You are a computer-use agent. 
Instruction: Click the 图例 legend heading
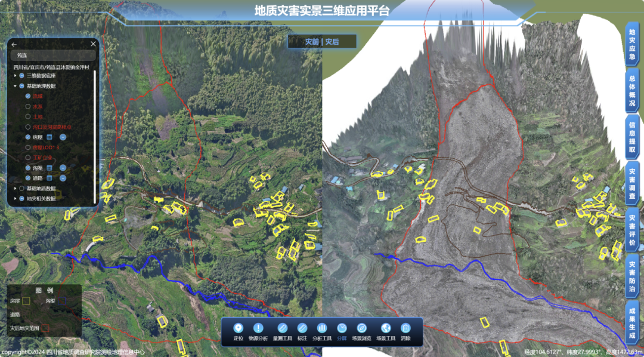[x=44, y=290]
